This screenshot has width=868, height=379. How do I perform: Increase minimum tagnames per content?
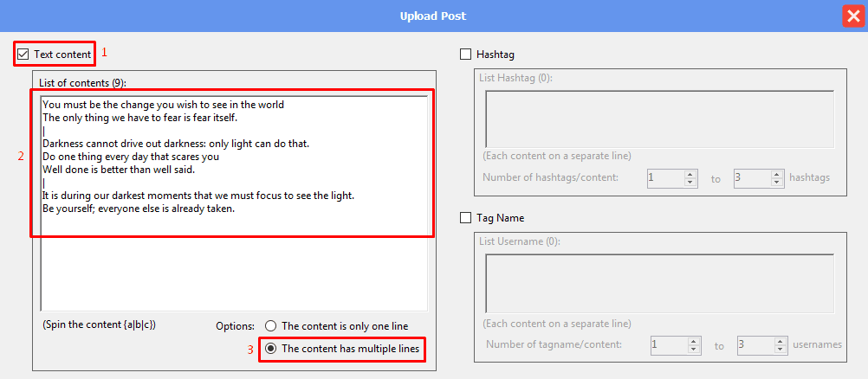click(x=695, y=340)
